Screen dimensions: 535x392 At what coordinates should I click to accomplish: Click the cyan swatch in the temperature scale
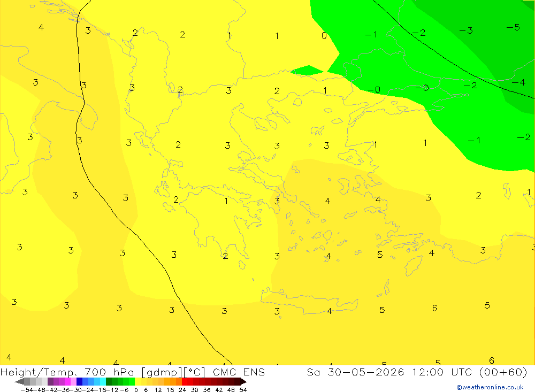click(x=103, y=381)
